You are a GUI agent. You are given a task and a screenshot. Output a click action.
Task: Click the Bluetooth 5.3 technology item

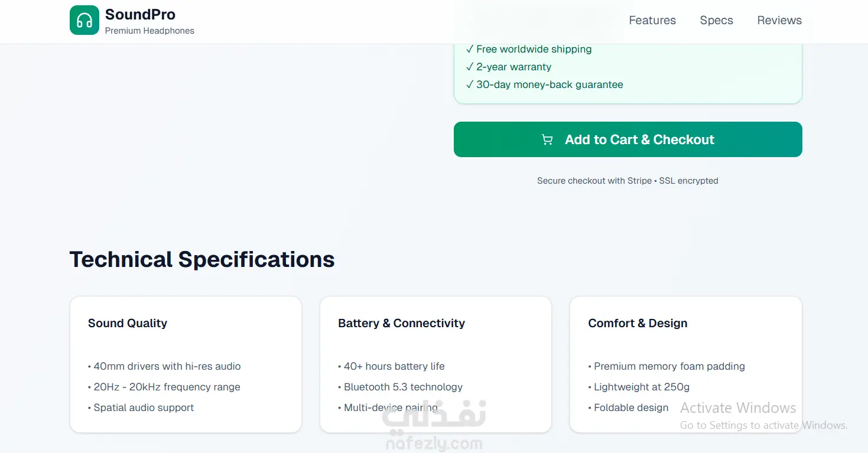(x=400, y=387)
